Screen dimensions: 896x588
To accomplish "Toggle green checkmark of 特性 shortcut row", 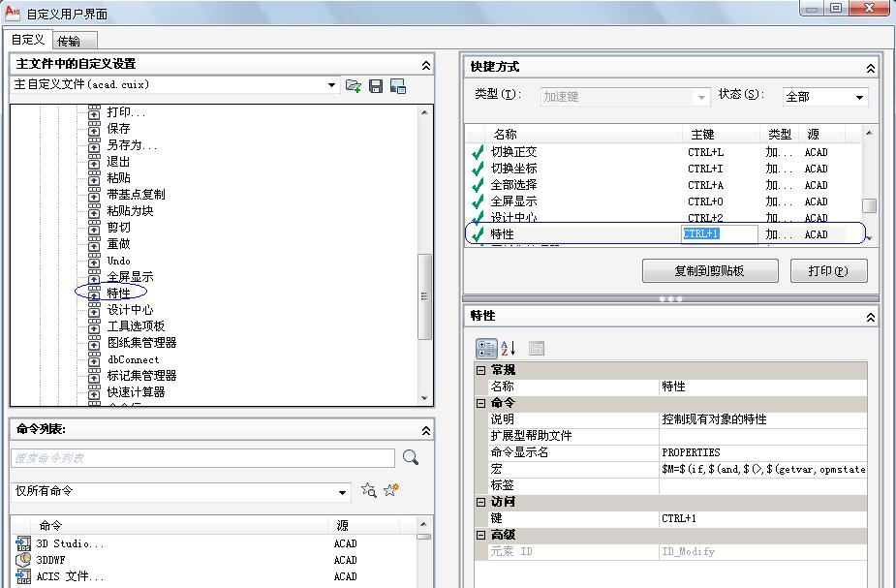I will click(x=478, y=234).
